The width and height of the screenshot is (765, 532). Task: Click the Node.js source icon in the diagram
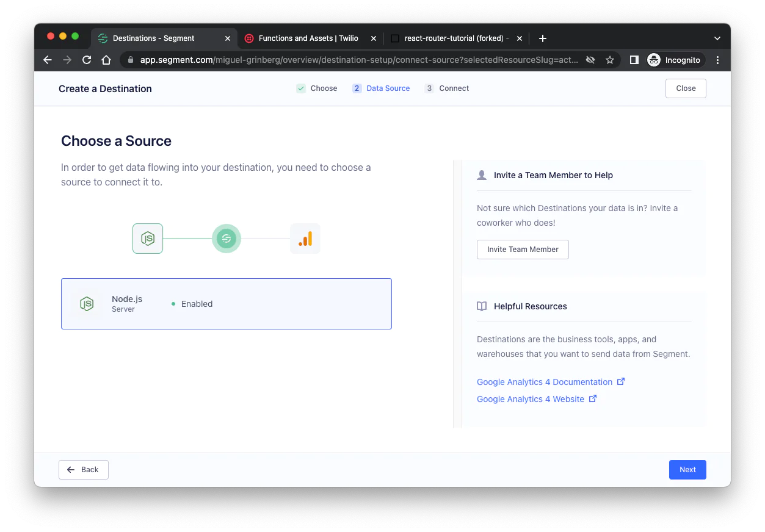(x=147, y=238)
